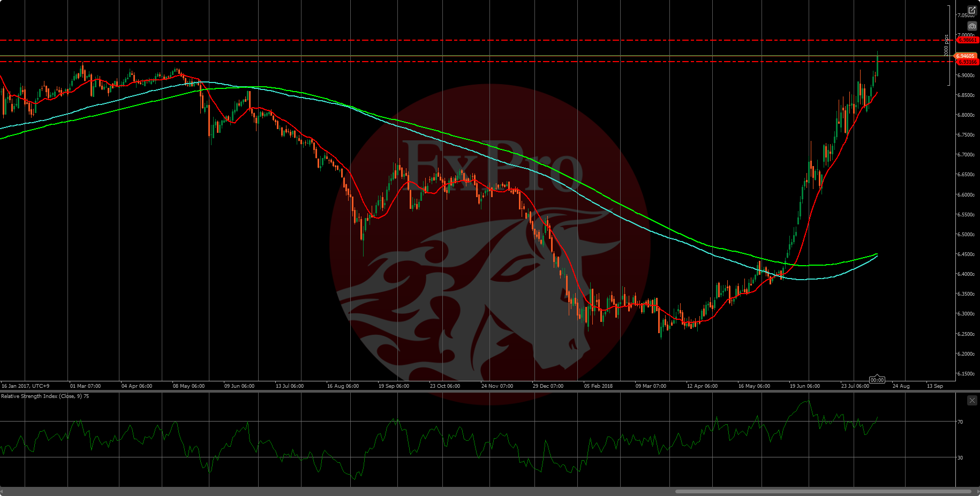
Task: Click the '16 Aug 06:00' time label
Action: coord(343,386)
